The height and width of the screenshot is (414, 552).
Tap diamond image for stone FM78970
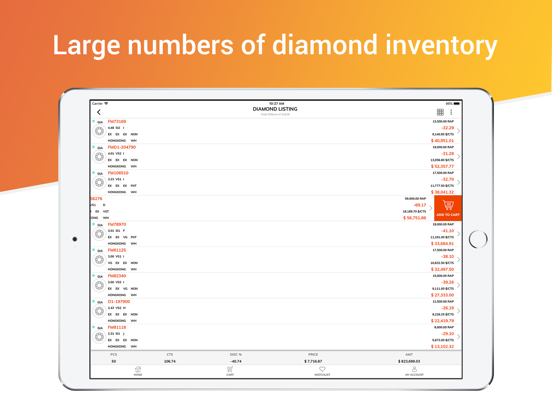tap(99, 234)
